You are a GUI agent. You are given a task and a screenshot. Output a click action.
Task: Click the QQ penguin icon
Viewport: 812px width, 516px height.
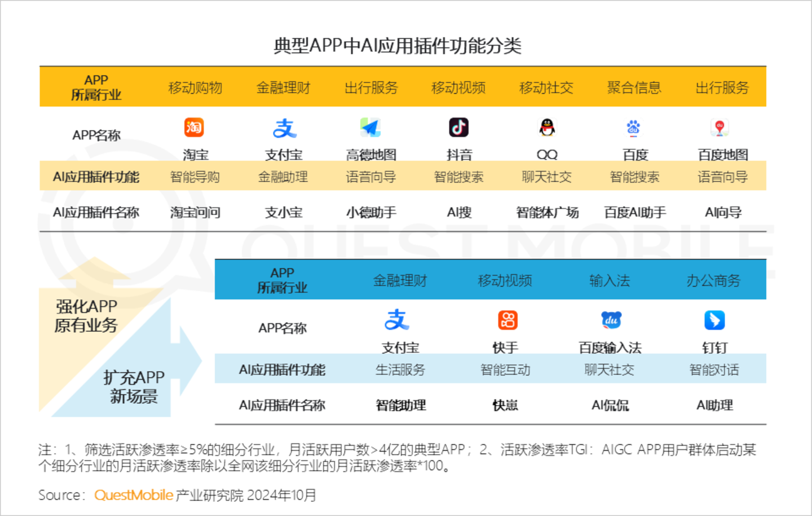[546, 127]
